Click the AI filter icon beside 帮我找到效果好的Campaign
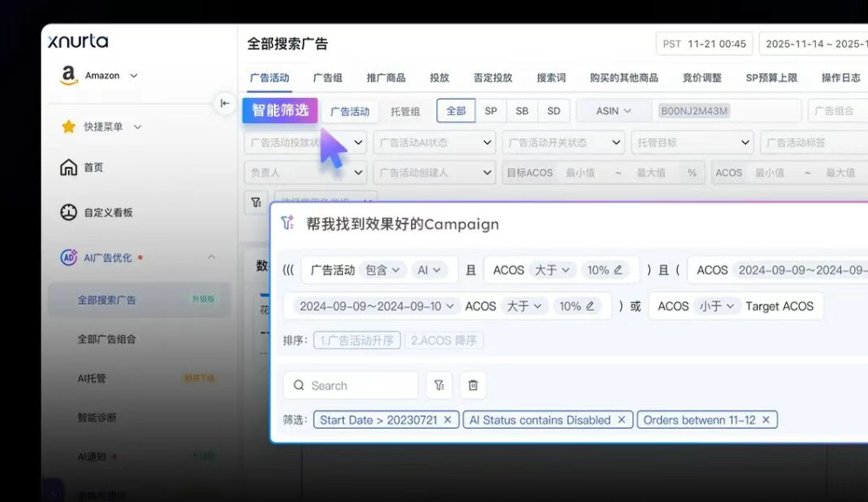 click(288, 223)
